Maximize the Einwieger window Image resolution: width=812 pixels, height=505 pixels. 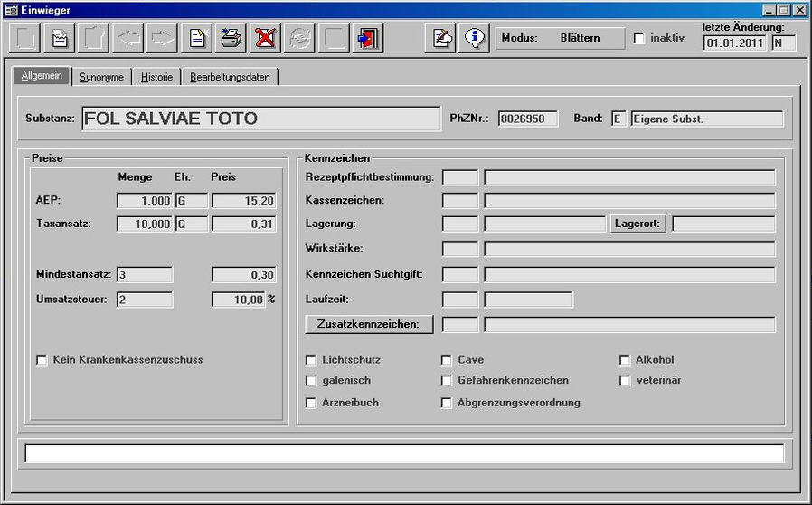[x=784, y=10]
